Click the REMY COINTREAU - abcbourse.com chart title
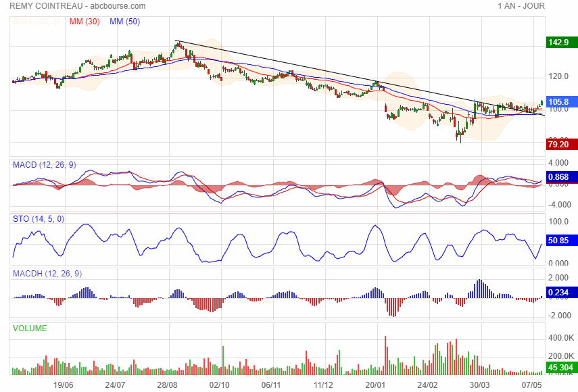 [x=78, y=6]
